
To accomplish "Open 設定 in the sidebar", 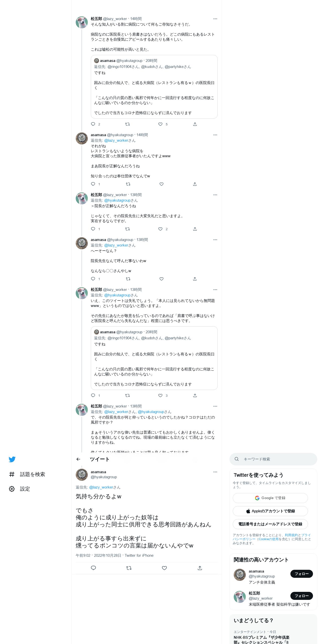I will 20,489.
